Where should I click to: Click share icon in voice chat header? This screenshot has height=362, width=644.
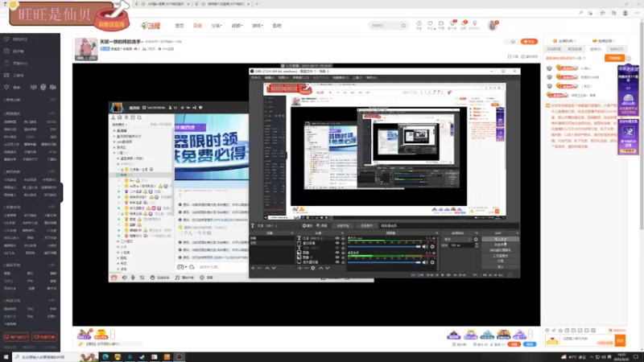(x=194, y=108)
